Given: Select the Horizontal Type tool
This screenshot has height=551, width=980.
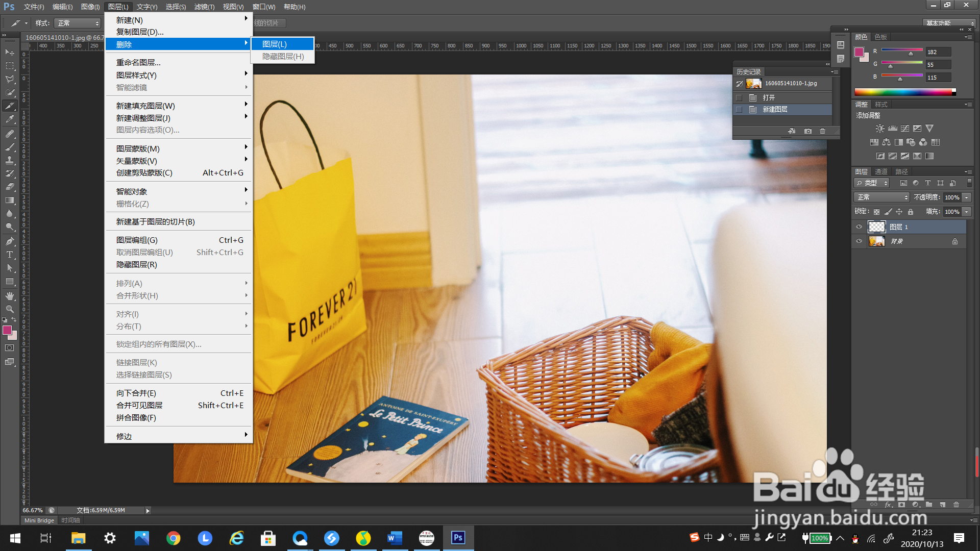Looking at the screenshot, I should pos(10,255).
